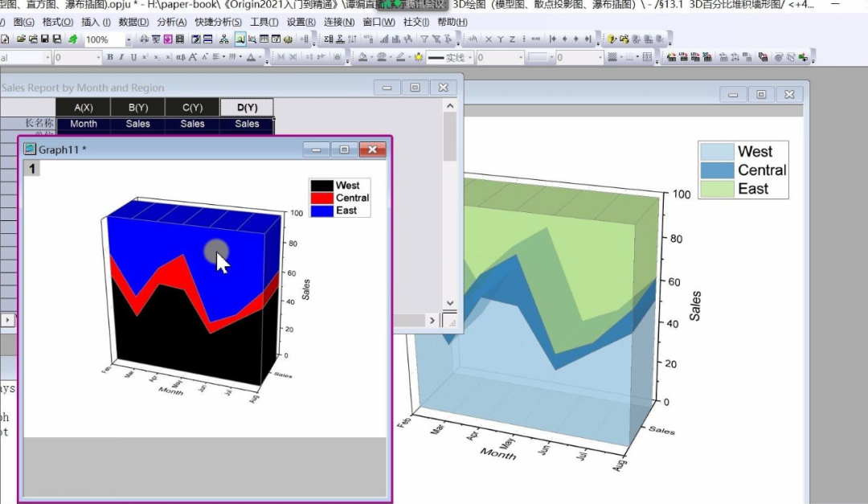Set column as Y icon

pyautogui.click(x=500, y=39)
